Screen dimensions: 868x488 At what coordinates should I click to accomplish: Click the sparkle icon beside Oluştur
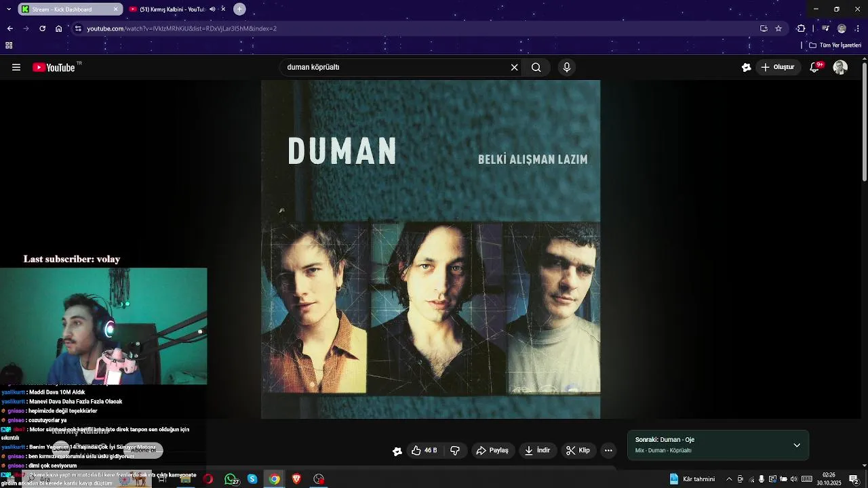(746, 67)
